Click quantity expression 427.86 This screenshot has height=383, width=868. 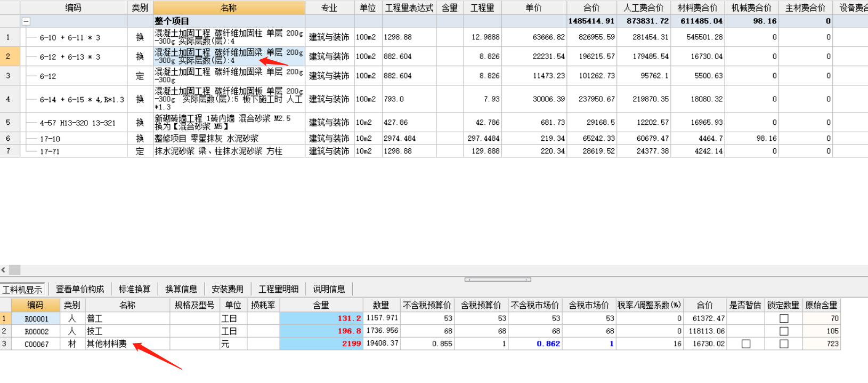pyautogui.click(x=409, y=123)
